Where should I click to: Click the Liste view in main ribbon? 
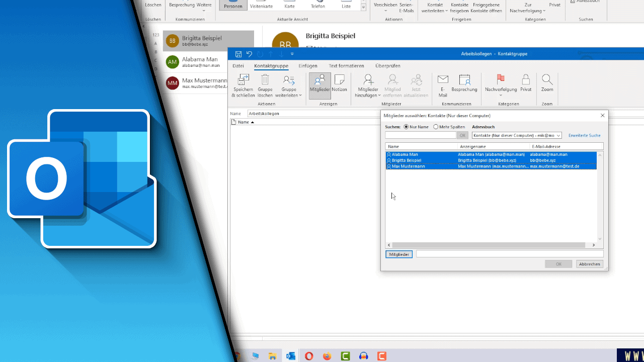click(346, 5)
